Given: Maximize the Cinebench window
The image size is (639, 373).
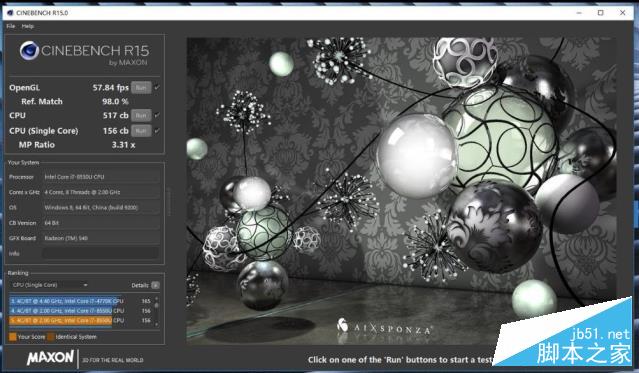Looking at the screenshot, I should click(x=600, y=13).
